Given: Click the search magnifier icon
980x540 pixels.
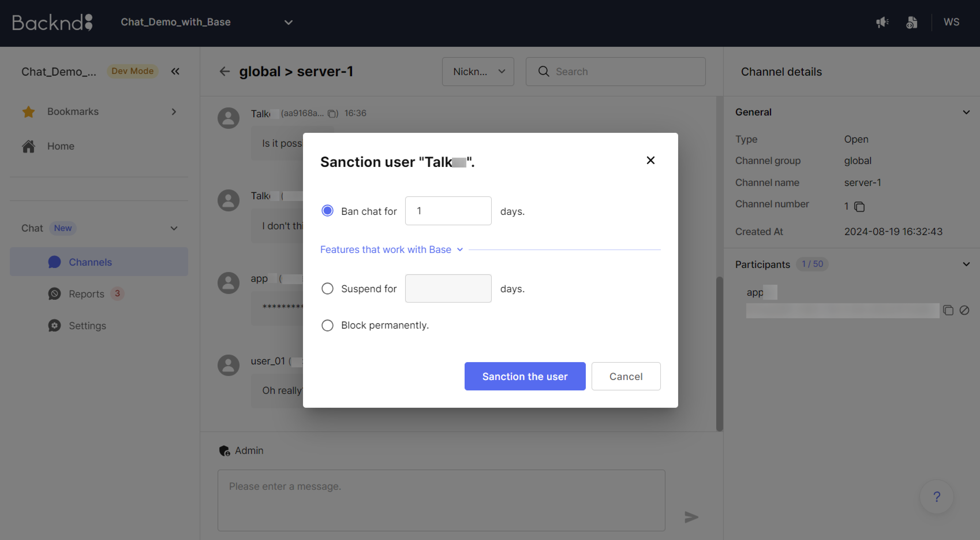Looking at the screenshot, I should click(x=544, y=71).
